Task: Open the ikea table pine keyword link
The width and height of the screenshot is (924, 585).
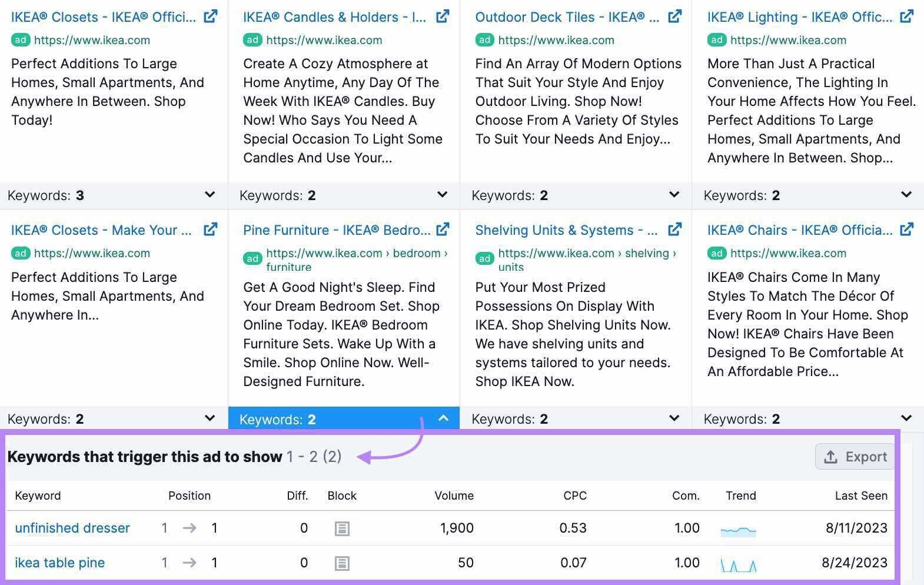Action: (x=59, y=563)
